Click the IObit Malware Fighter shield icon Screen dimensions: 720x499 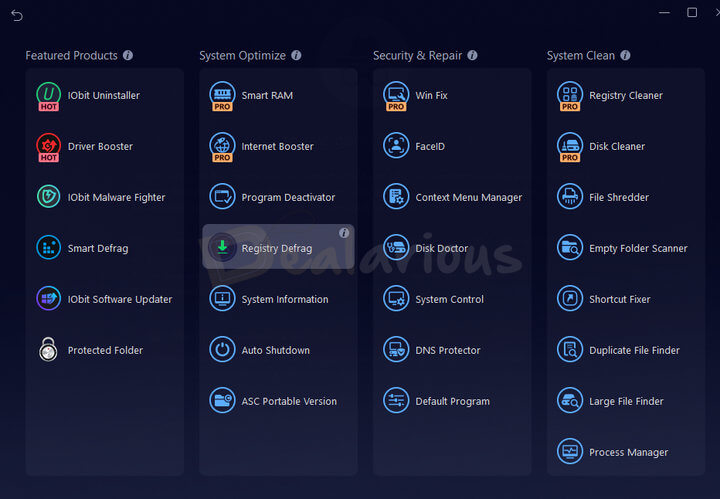click(48, 197)
